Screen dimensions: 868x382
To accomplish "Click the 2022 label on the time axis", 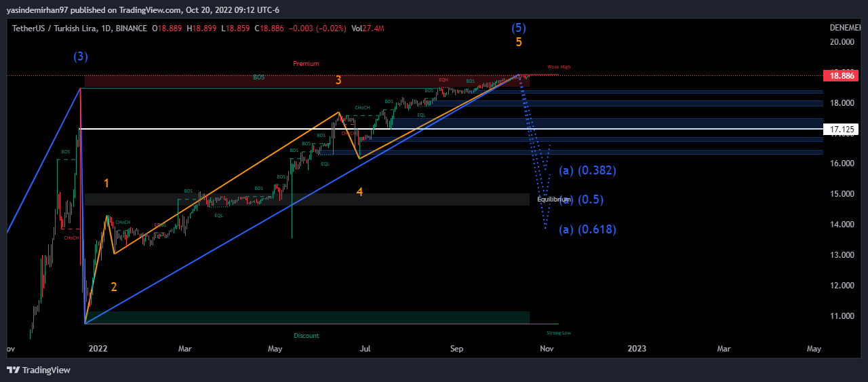I will [x=98, y=349].
